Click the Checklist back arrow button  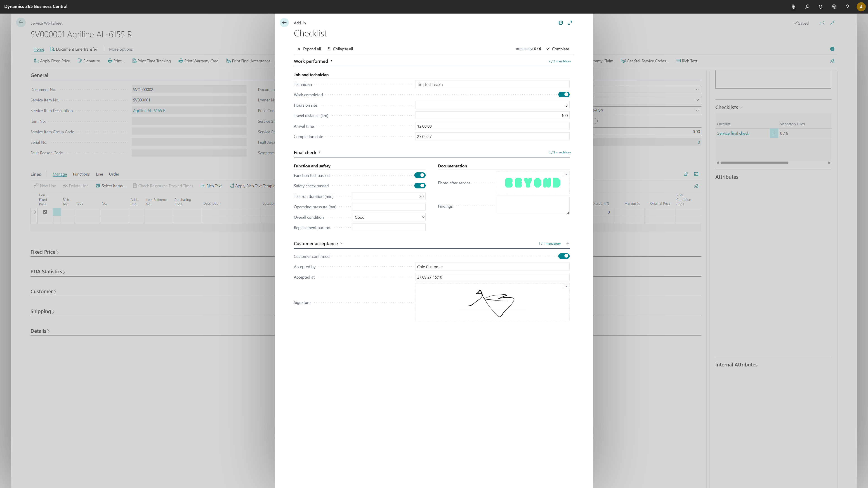(x=284, y=23)
